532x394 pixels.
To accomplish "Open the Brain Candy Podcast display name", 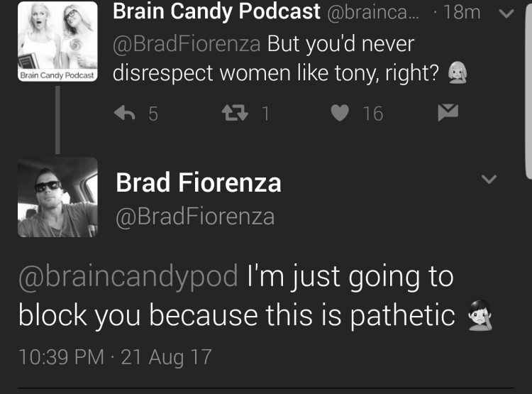I will 216,11.
